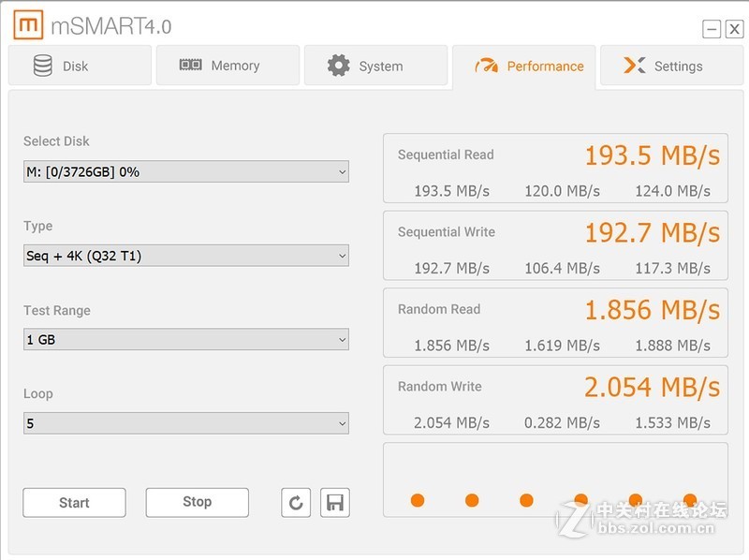Click the System tab gear icon
This screenshot has height=560, width=749.
[338, 66]
